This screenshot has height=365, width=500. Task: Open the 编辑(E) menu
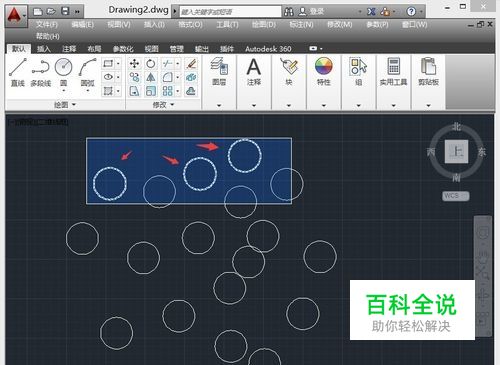83,24
